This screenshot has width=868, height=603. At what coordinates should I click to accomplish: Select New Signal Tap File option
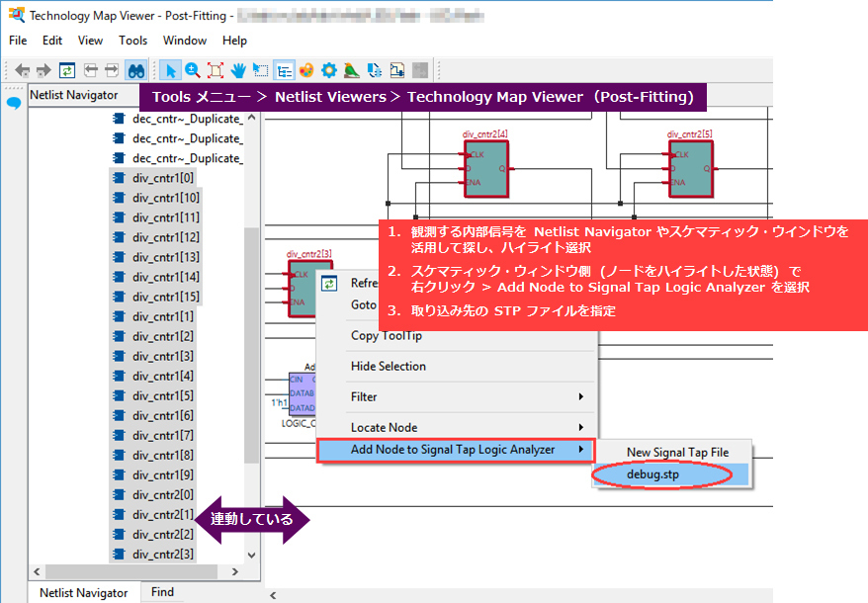[x=677, y=452]
